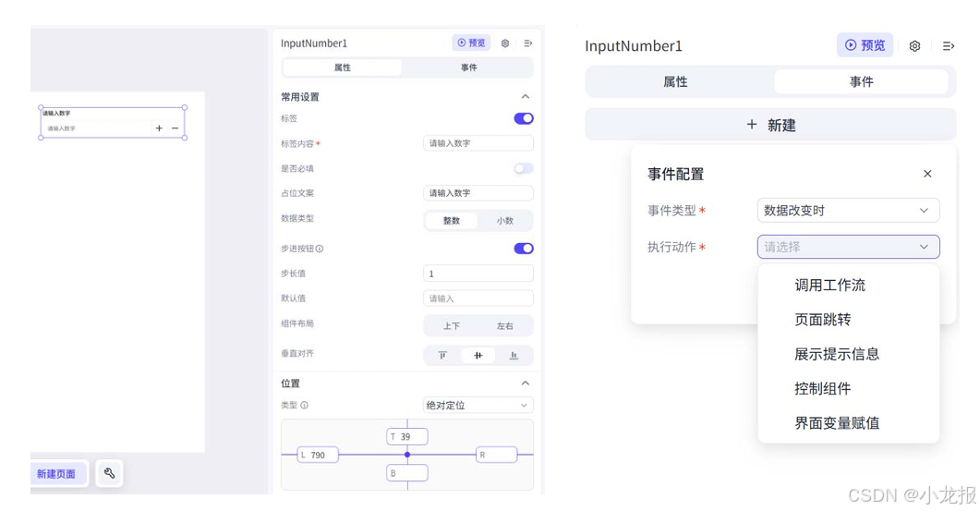Click the B position field
The height and width of the screenshot is (511, 980).
pos(407,473)
